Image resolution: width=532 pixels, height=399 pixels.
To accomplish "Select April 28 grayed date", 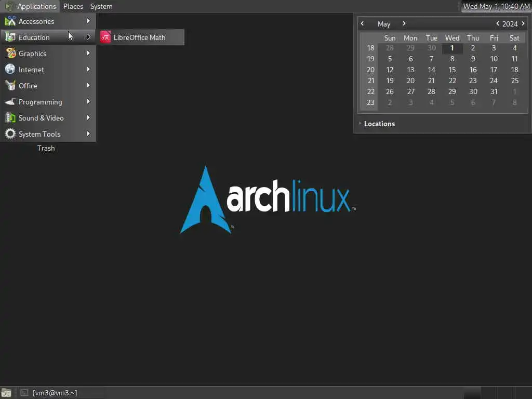I will (390, 48).
